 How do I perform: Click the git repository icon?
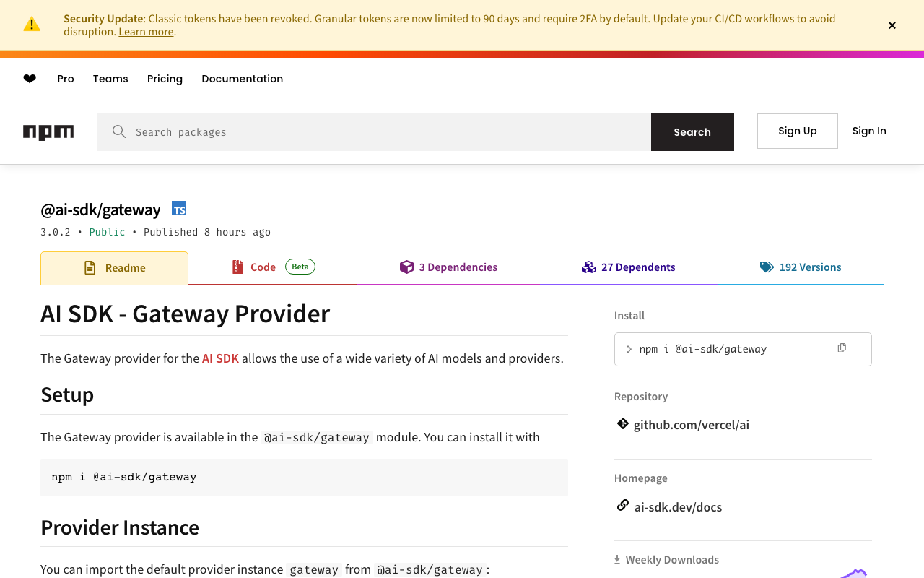pyautogui.click(x=622, y=424)
